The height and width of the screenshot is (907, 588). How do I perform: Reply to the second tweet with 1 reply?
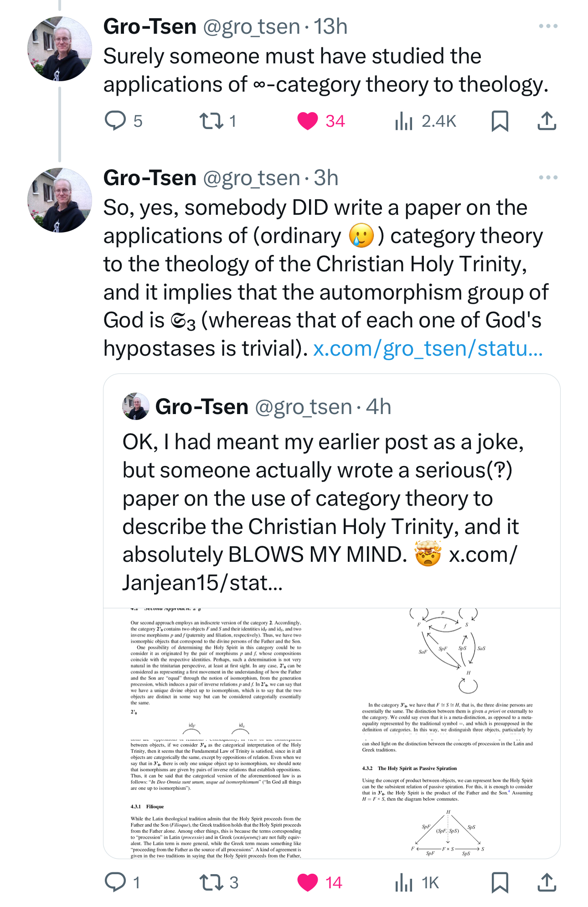coord(115,882)
